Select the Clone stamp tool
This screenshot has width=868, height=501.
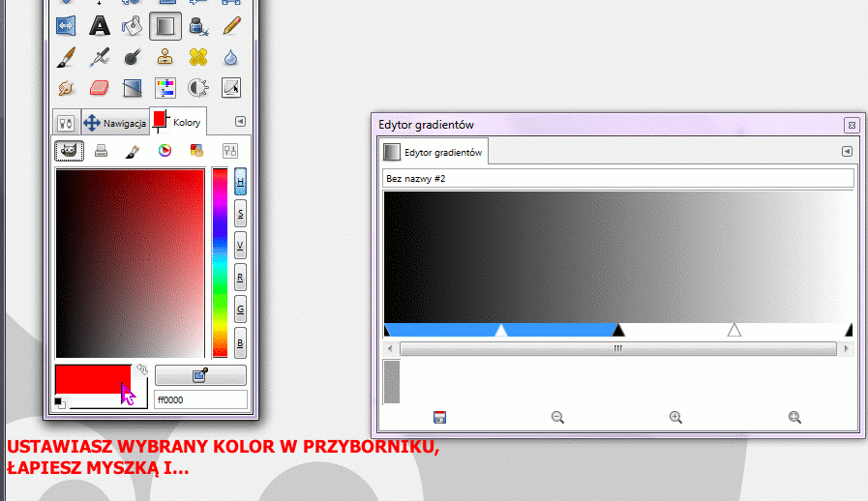(x=165, y=57)
